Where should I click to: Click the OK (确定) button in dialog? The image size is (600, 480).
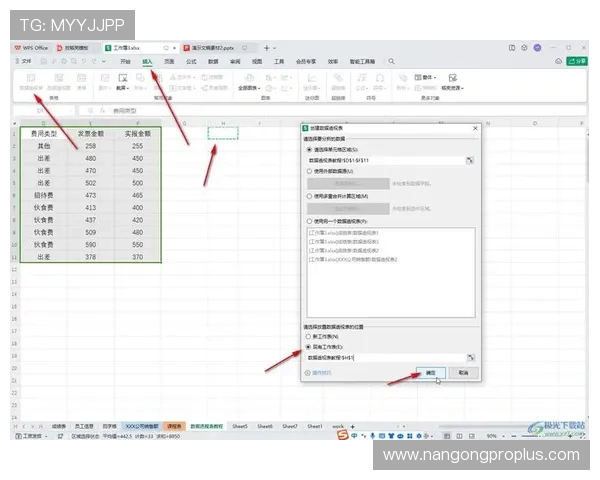pyautogui.click(x=431, y=373)
